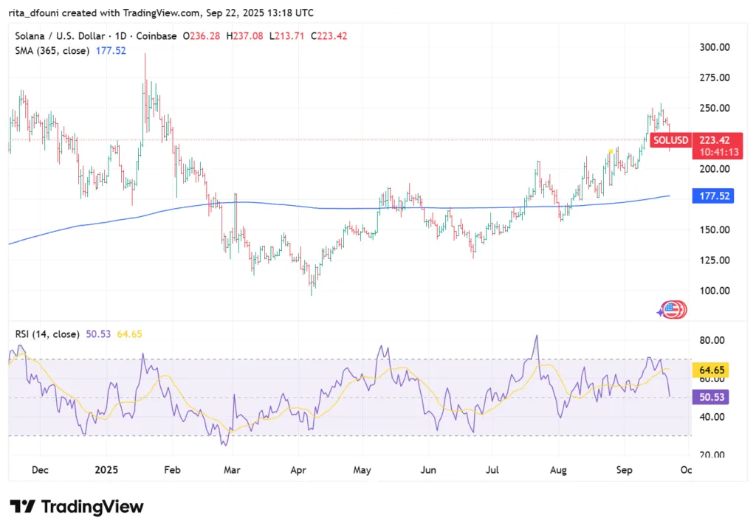Click the red SOLUSD symbol tag
756x532 pixels.
pos(670,140)
